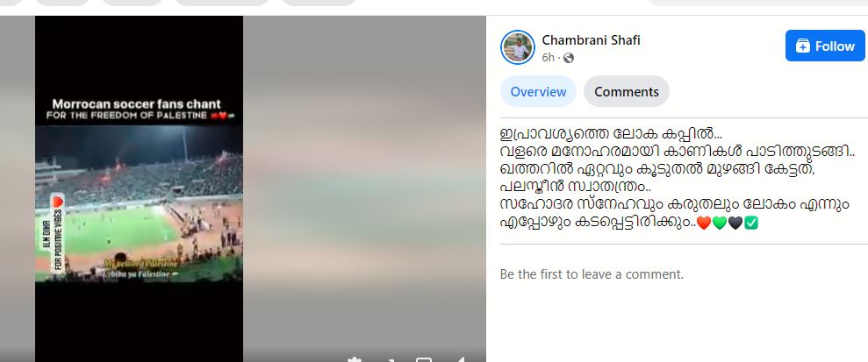Open the 6h post timestamp
The image size is (868, 362).
pyautogui.click(x=548, y=58)
